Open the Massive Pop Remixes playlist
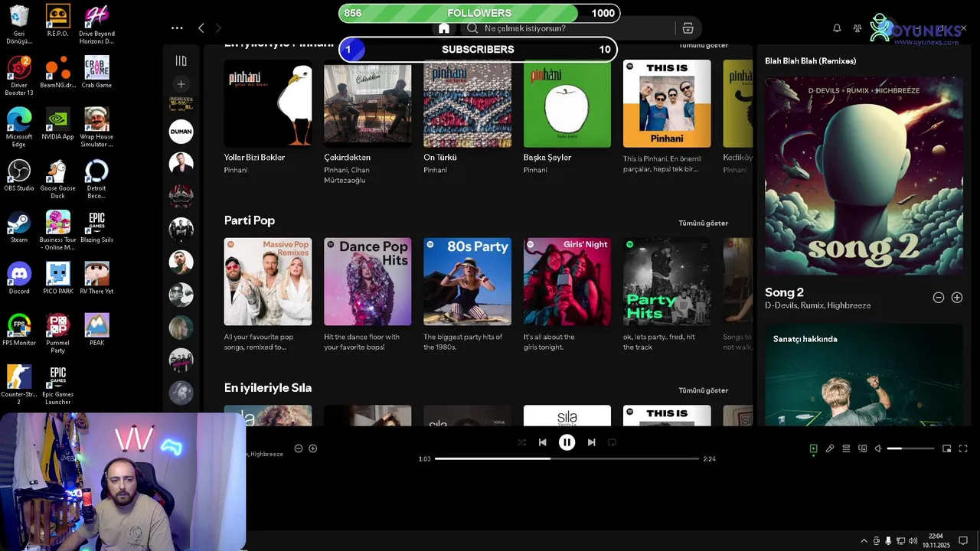This screenshot has height=551, width=980. click(x=267, y=295)
